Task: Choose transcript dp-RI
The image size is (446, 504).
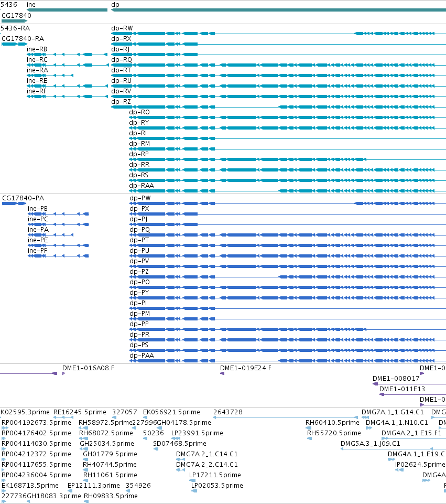Action: (138, 133)
